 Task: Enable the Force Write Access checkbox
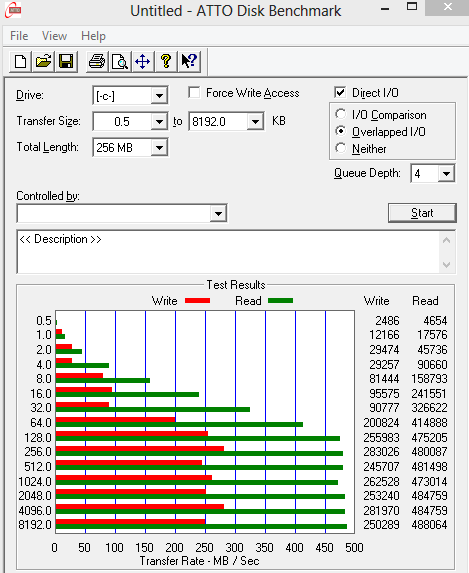(x=194, y=92)
